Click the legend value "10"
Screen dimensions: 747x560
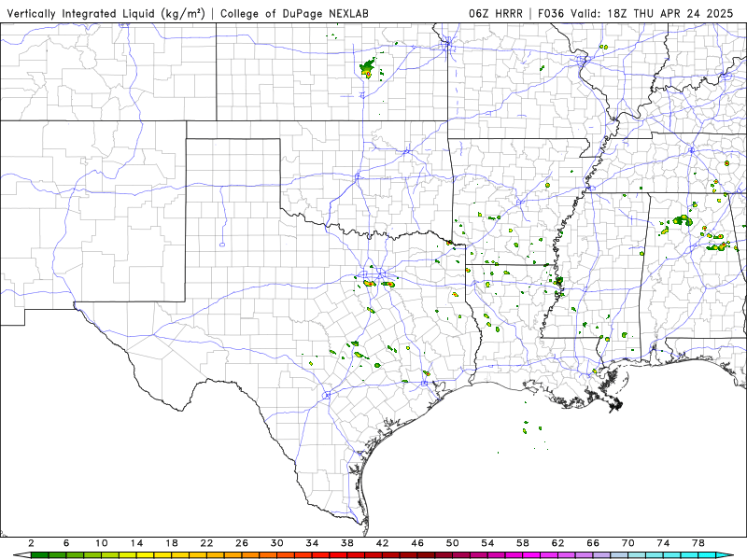102,543
